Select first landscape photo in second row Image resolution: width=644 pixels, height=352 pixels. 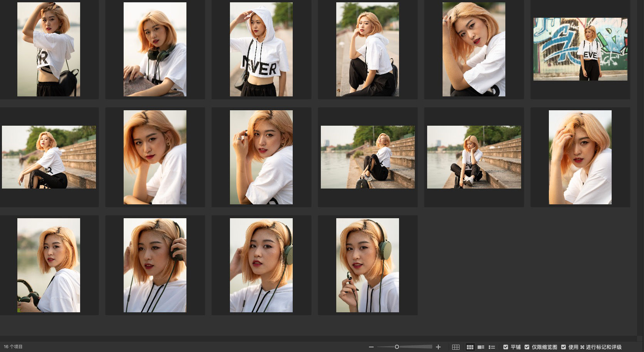click(49, 157)
